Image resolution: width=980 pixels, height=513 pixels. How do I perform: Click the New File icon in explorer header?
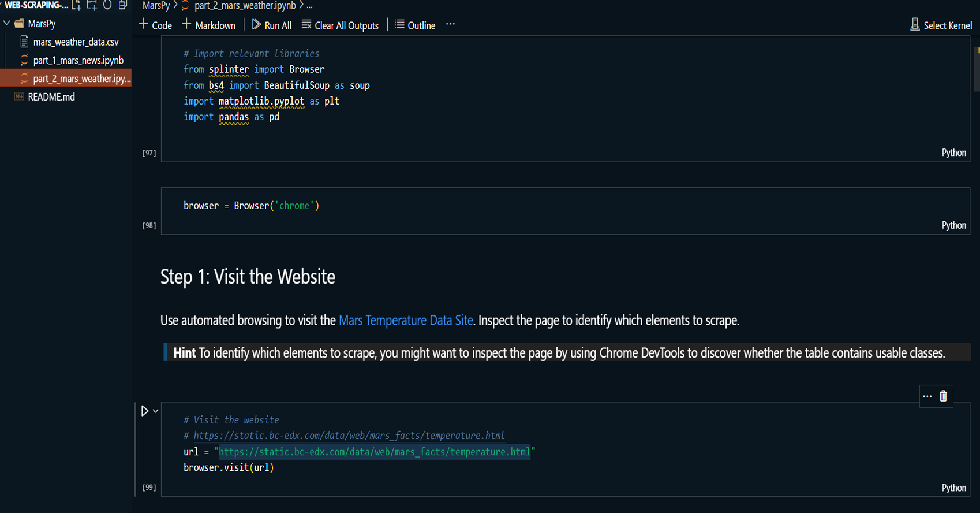pos(77,5)
